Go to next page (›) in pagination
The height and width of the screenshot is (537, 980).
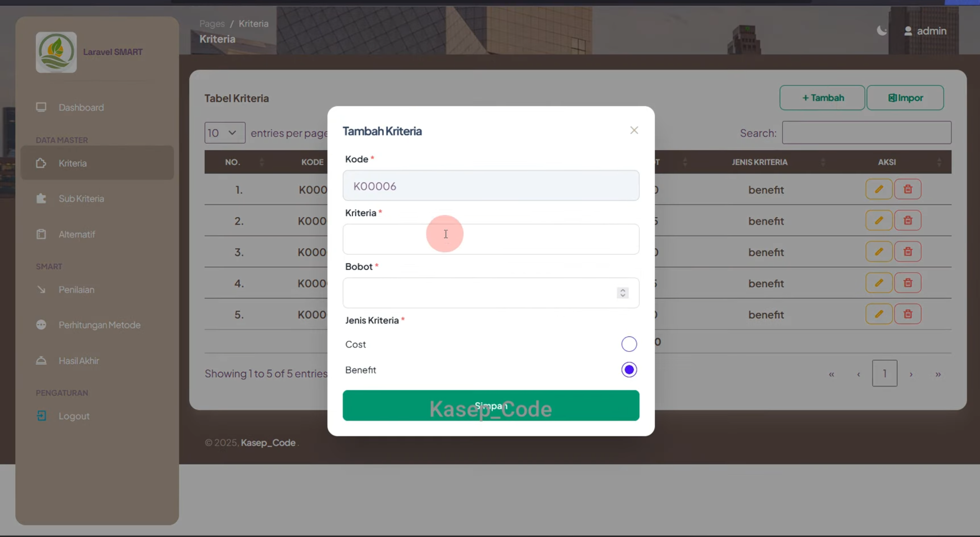coord(911,374)
